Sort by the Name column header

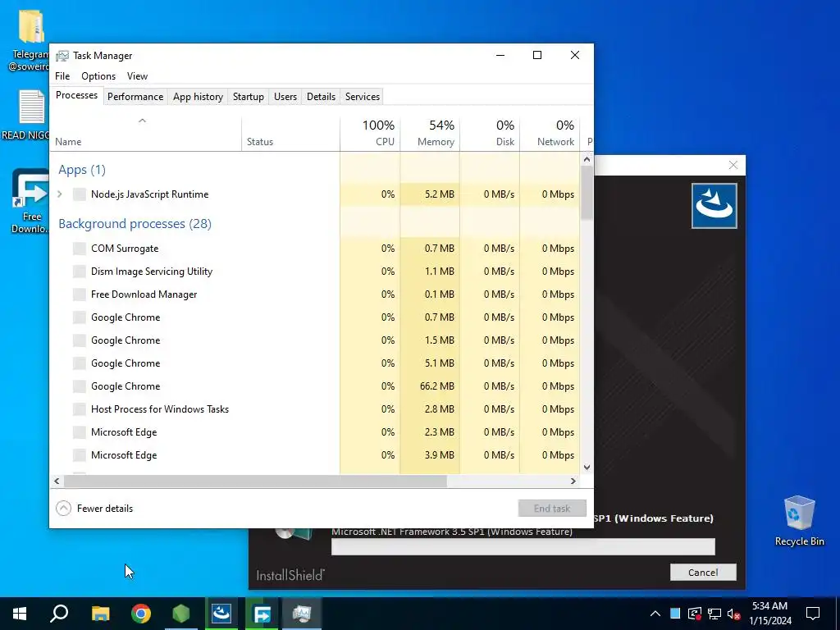pyautogui.click(x=146, y=134)
